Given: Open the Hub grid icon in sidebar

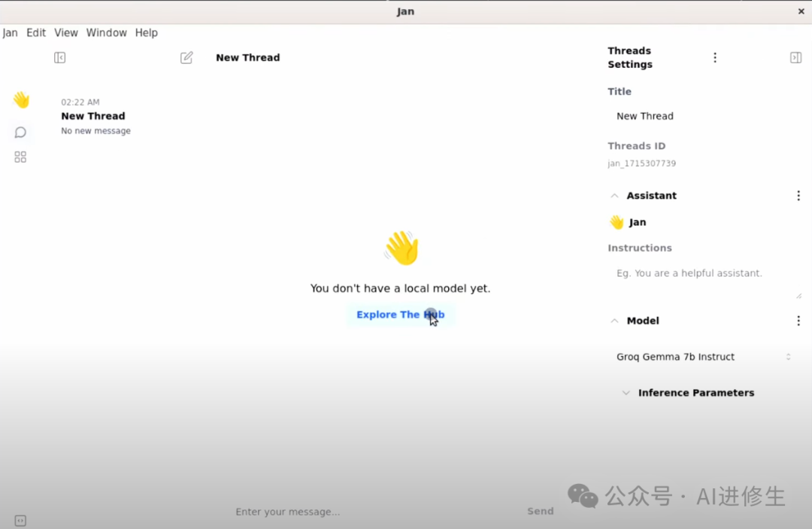Looking at the screenshot, I should tap(20, 157).
